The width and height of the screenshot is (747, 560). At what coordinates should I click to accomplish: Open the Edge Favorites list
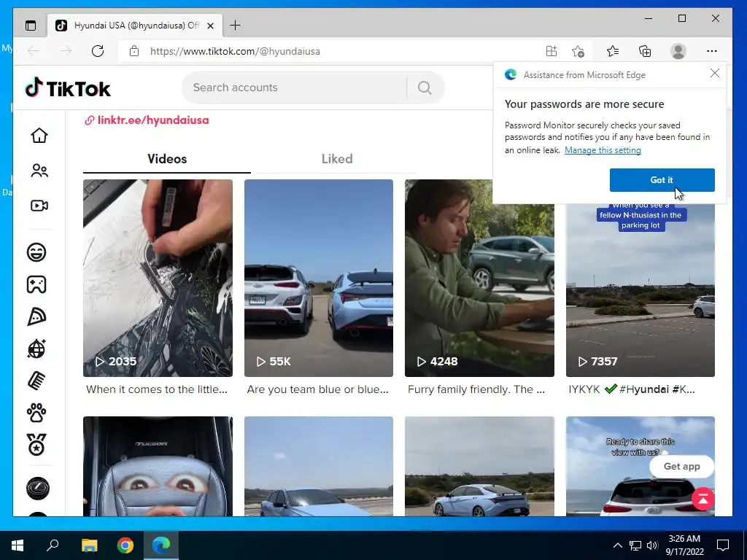[x=613, y=51]
